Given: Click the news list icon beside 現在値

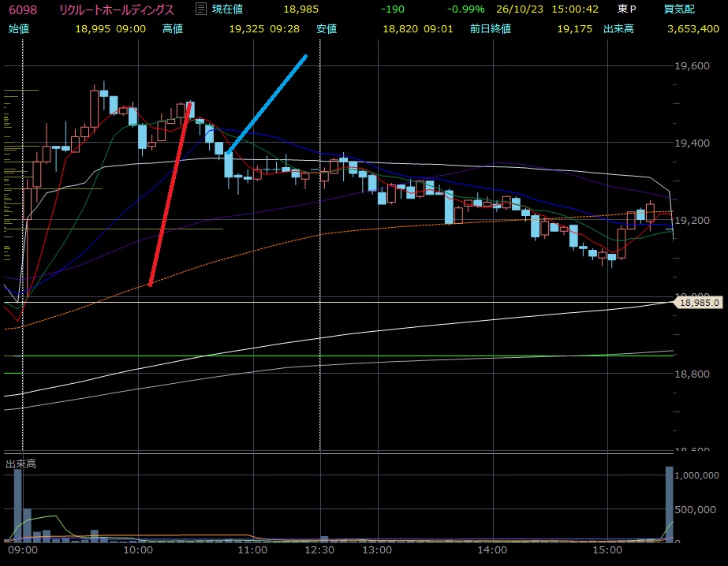Looking at the screenshot, I should [x=200, y=9].
